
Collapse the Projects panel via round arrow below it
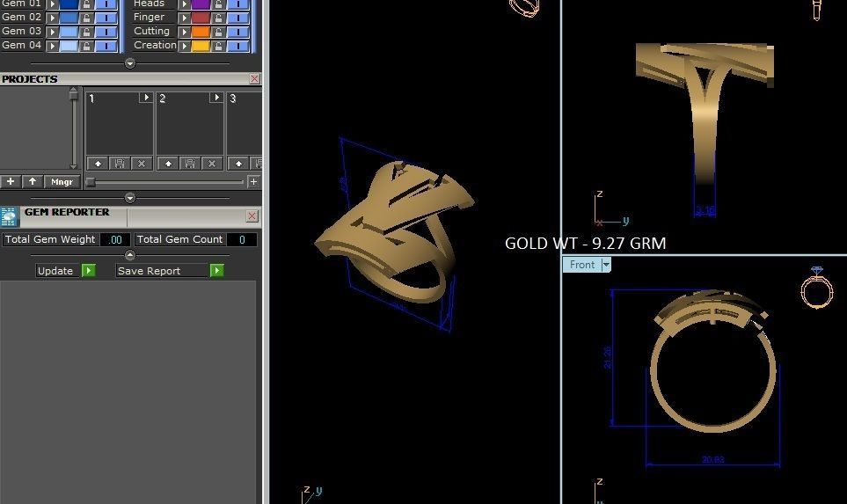129,198
